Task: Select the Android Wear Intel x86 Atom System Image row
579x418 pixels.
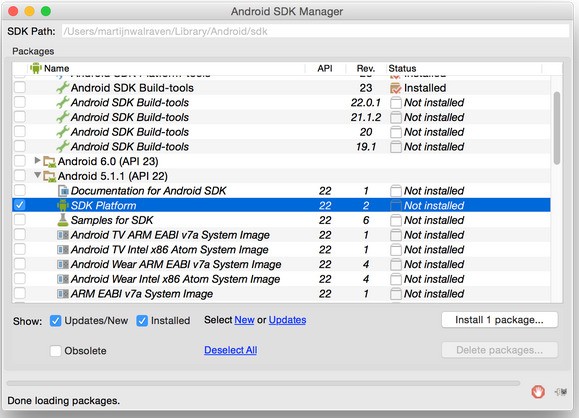Action: tap(281, 279)
